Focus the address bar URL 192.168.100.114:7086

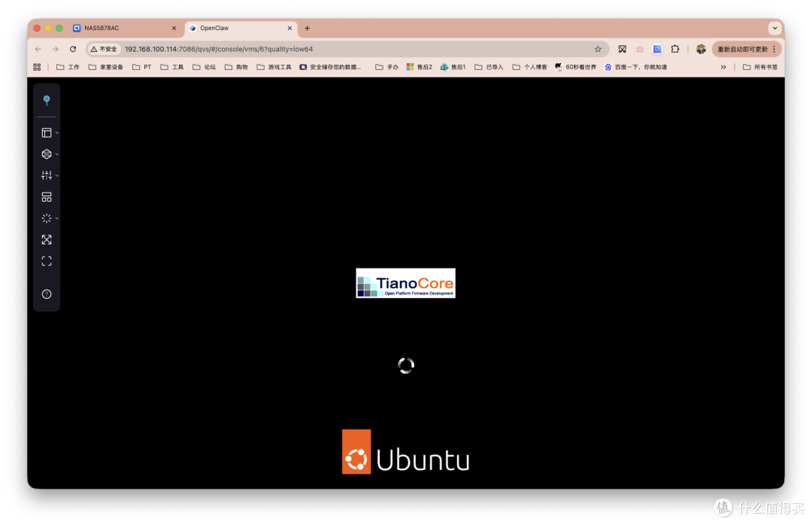pyautogui.click(x=219, y=49)
